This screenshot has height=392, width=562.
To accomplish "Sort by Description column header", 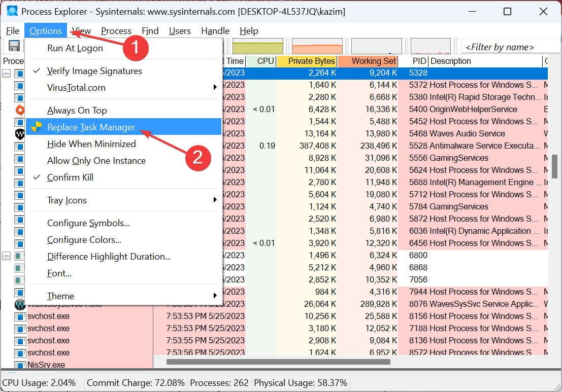I will (x=486, y=61).
